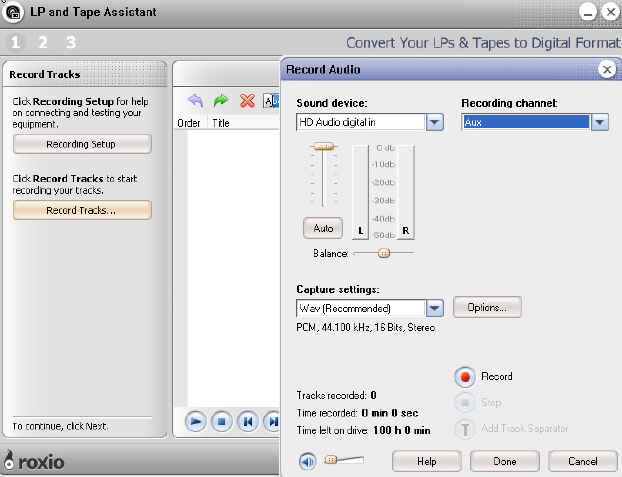This screenshot has height=477, width=622.
Task: Open capture Options... button
Action: [487, 307]
